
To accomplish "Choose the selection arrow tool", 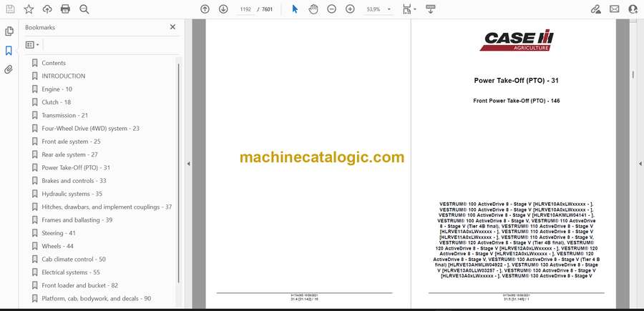I will [x=295, y=9].
